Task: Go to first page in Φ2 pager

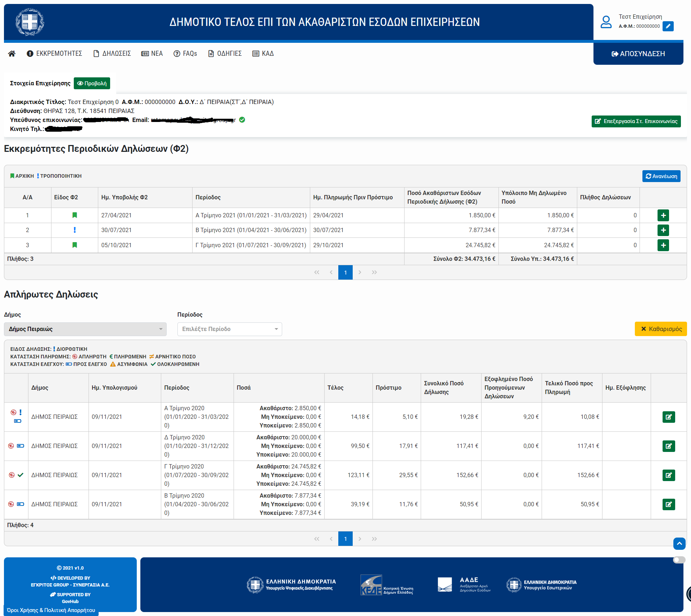Action: point(317,272)
